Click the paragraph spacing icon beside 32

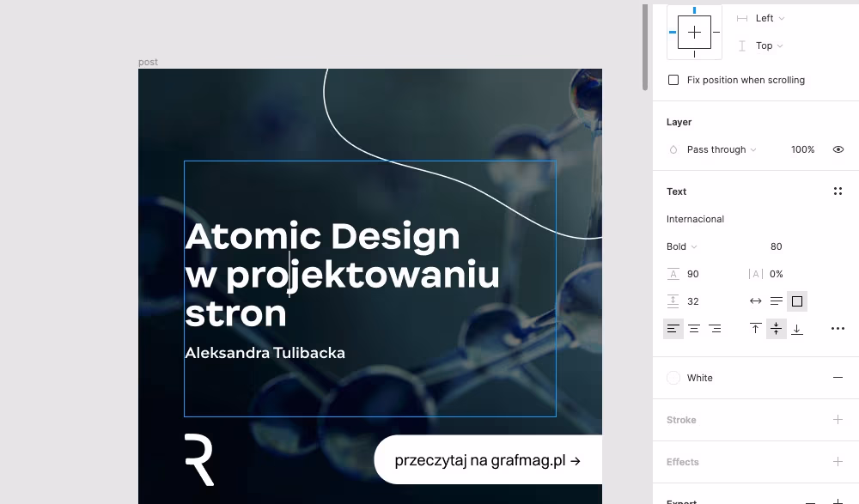point(673,301)
